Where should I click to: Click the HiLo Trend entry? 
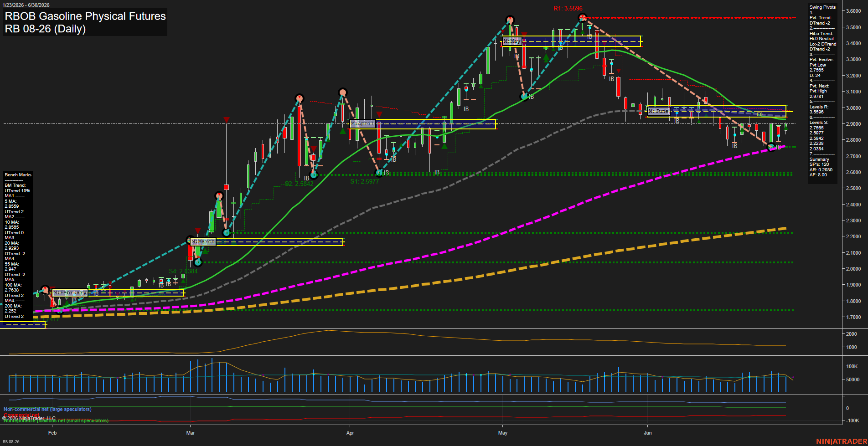point(821,34)
